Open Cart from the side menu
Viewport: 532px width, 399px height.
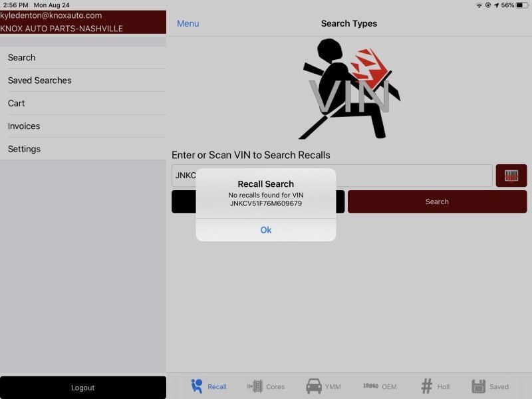click(83, 103)
